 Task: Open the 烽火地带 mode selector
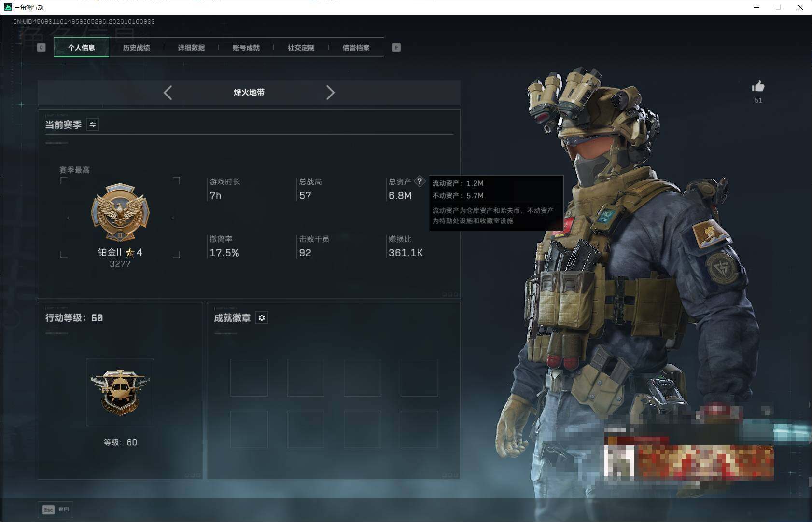(249, 92)
